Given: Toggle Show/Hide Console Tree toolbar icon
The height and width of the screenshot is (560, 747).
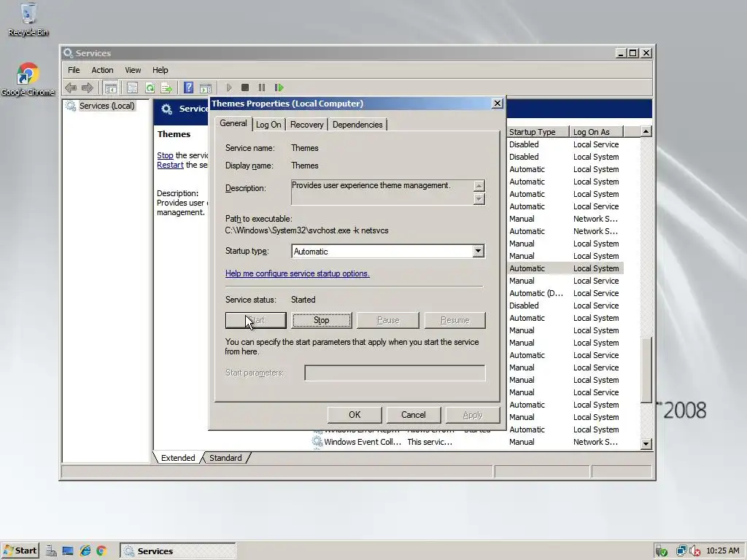Looking at the screenshot, I should coord(111,87).
